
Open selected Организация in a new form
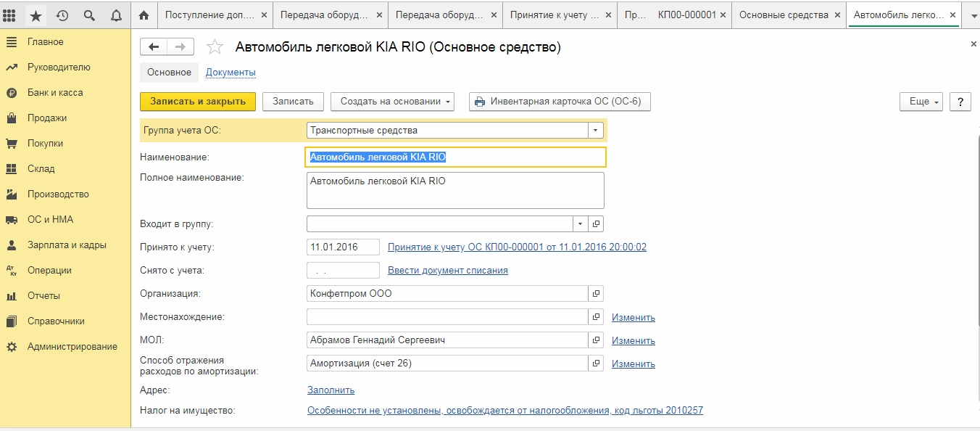[x=597, y=294]
